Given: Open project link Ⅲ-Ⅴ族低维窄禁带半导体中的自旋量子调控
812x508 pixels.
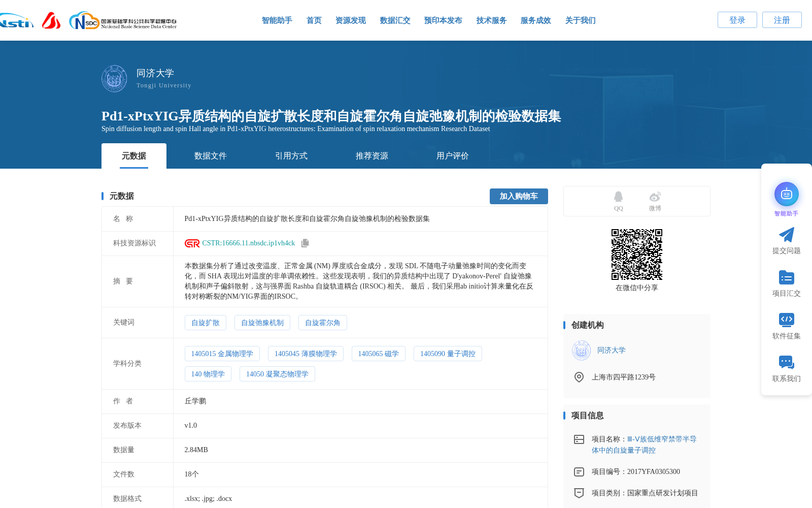Looking at the screenshot, I should [x=644, y=444].
